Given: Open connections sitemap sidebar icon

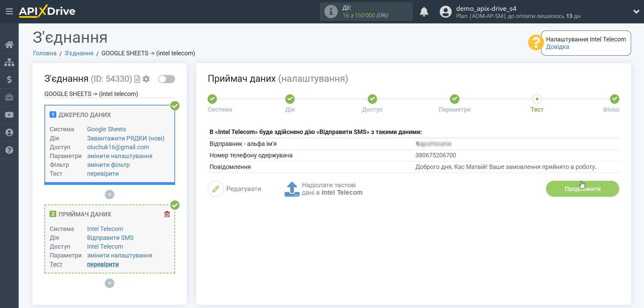Looking at the screenshot, I should point(9,62).
